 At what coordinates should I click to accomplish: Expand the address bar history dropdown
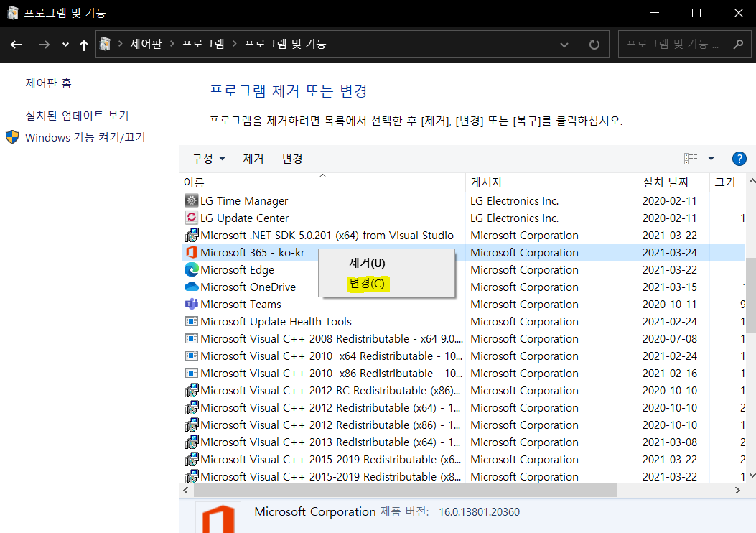pyautogui.click(x=564, y=45)
